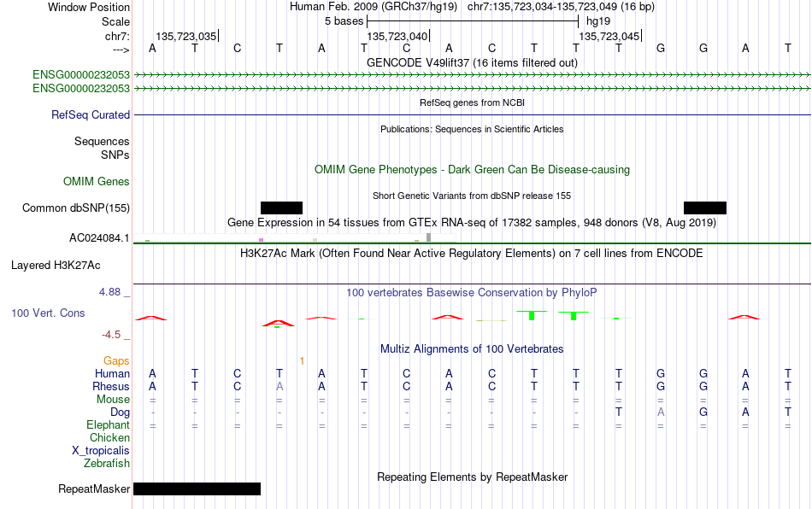The height and width of the screenshot is (509, 812).
Task: Click the 5 bases scale bar
Action: [473, 21]
